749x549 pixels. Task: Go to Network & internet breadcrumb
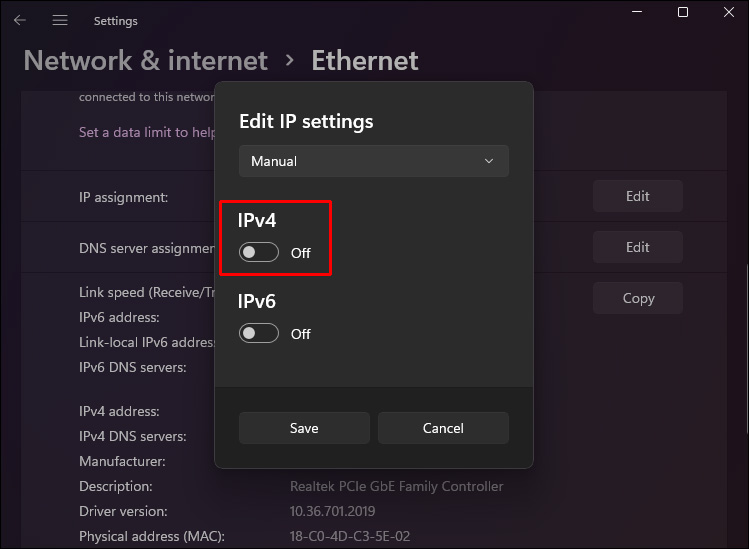[x=146, y=60]
